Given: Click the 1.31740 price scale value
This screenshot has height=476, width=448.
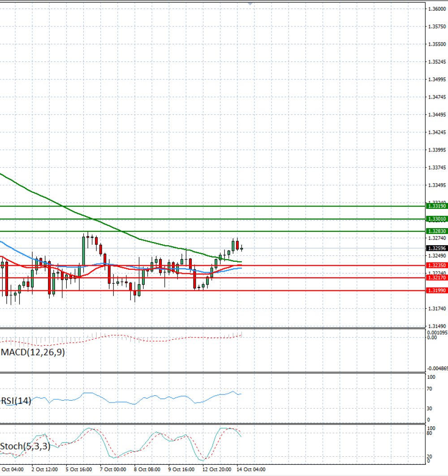Looking at the screenshot, I should (437, 309).
